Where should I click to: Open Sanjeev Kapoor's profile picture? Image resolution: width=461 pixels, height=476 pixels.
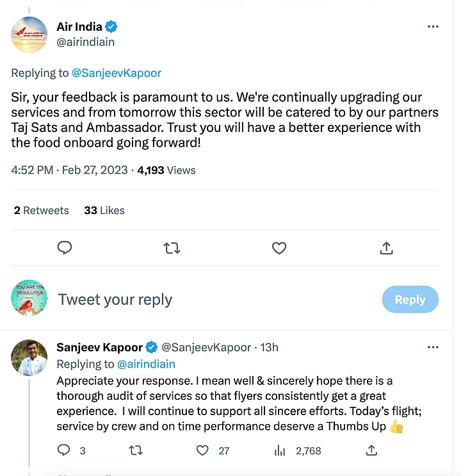pyautogui.click(x=29, y=357)
